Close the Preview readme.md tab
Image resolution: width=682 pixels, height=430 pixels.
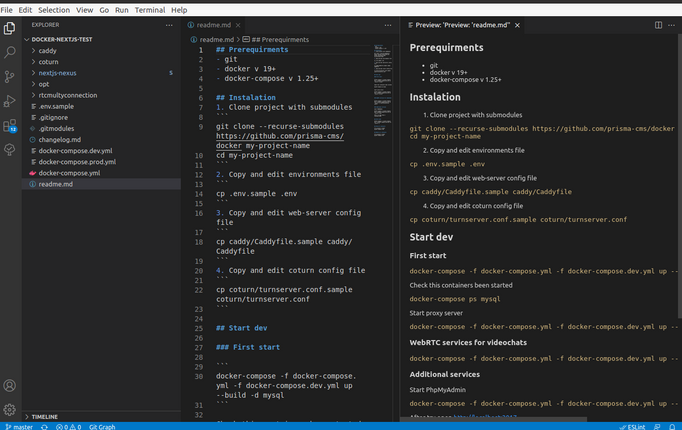click(517, 25)
